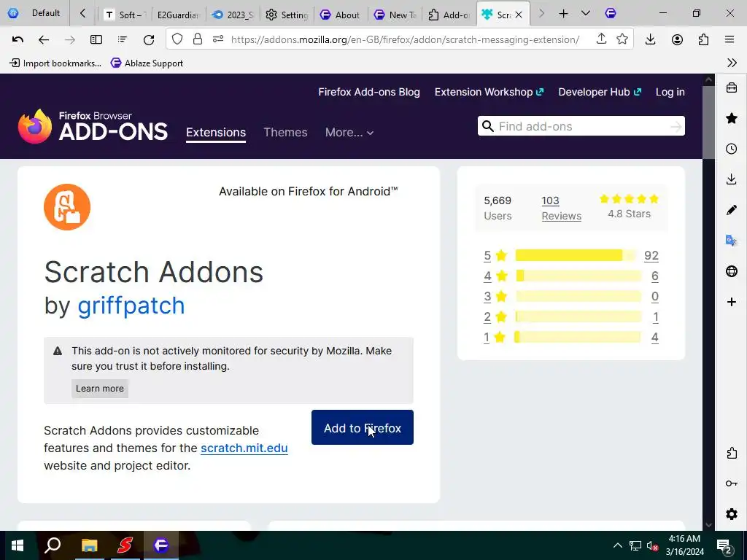Select the Themes navigation item

[285, 133]
